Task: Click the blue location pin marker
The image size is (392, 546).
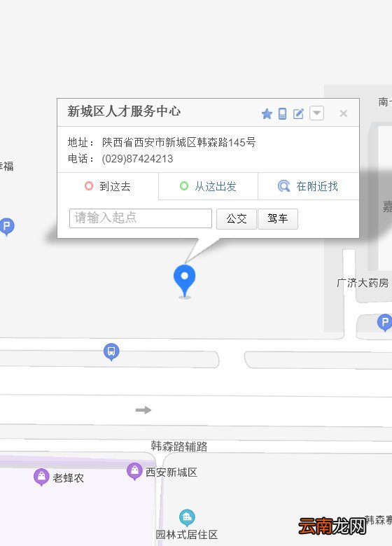Action: pos(185,281)
